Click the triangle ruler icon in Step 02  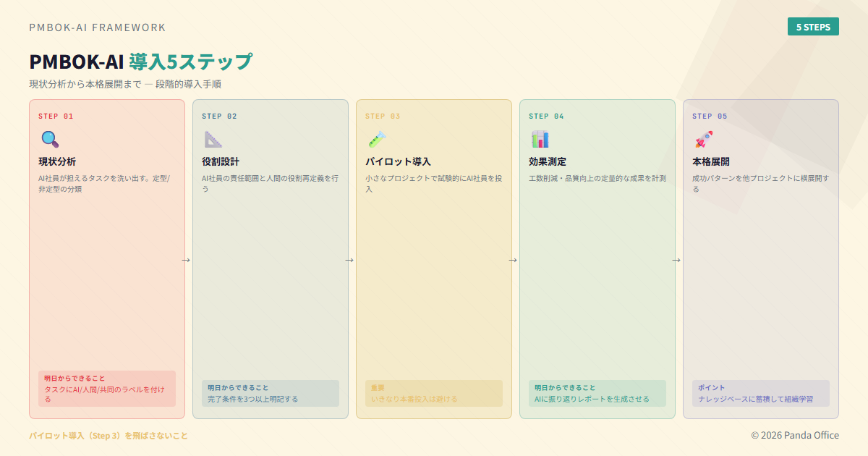coord(213,139)
